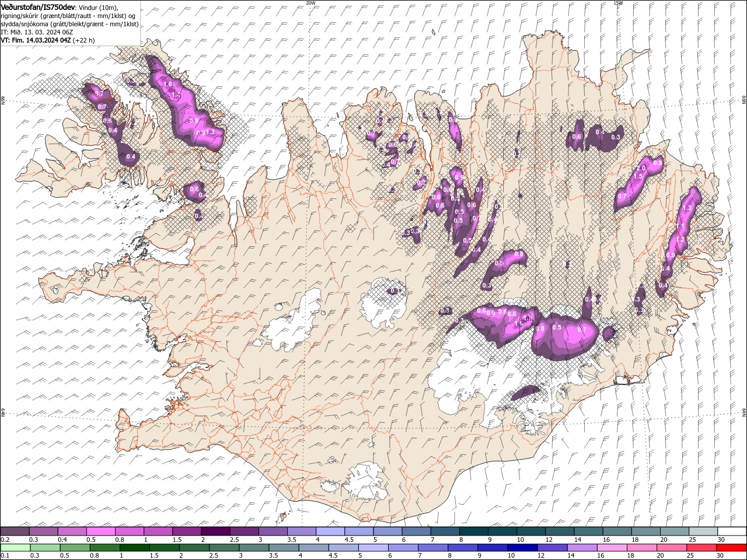Click the slate blue 6 swatch in top legend row
This screenshot has width=747, height=560.
click(417, 531)
